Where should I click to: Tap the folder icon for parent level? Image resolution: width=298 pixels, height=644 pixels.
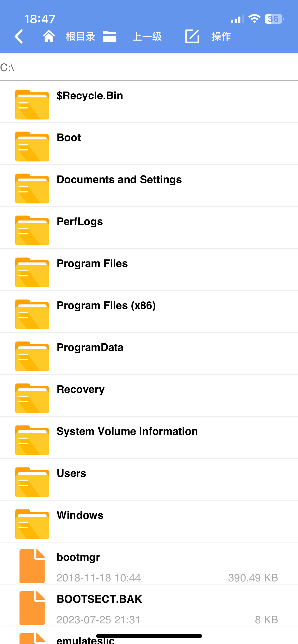pos(110,36)
